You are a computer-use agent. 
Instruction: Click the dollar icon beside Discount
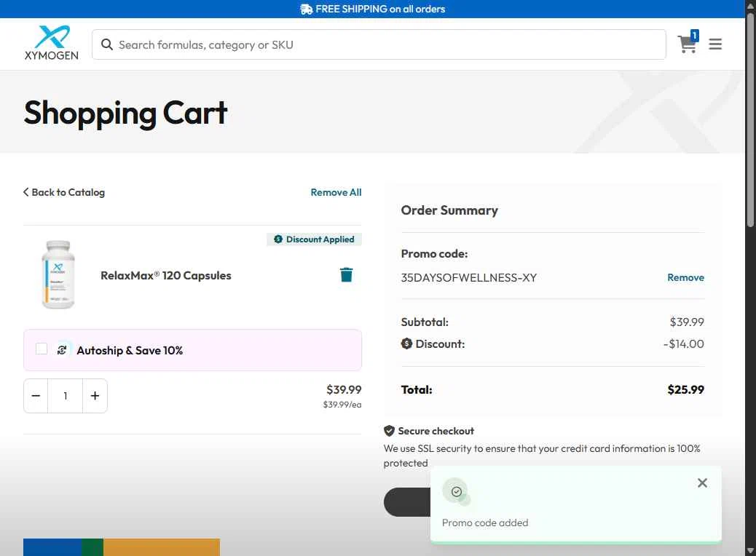point(406,343)
